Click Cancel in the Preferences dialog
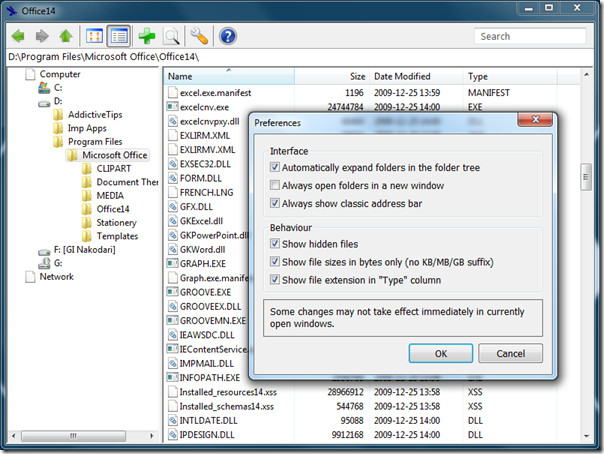Image resolution: width=604 pixels, height=454 pixels. tap(510, 353)
